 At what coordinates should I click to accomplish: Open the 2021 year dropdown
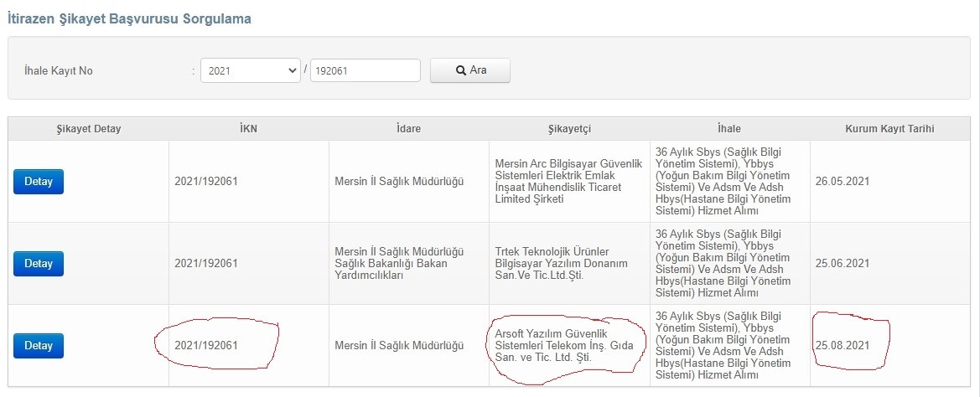point(251,70)
